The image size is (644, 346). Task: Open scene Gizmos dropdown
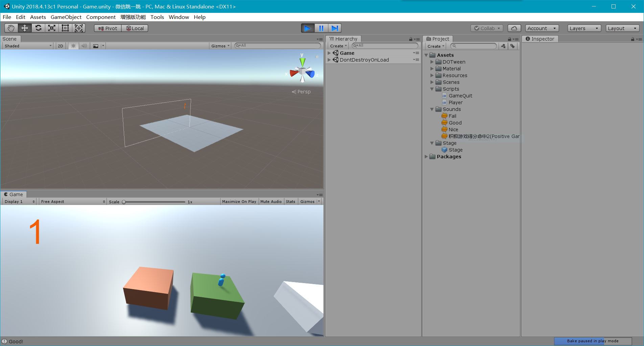pos(220,46)
